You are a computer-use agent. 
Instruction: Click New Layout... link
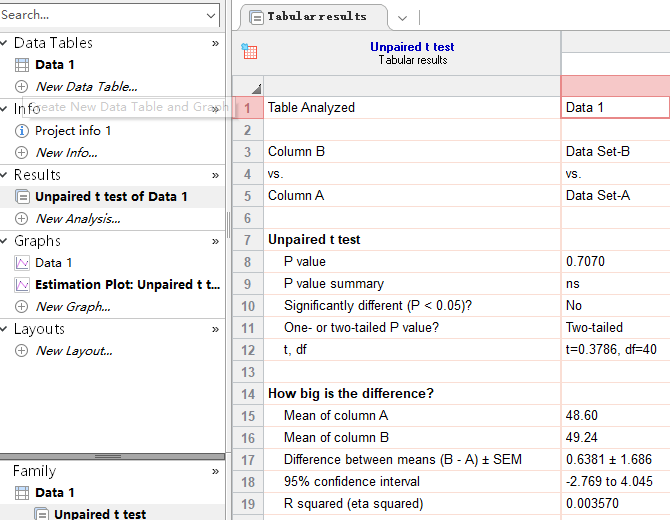(x=74, y=351)
